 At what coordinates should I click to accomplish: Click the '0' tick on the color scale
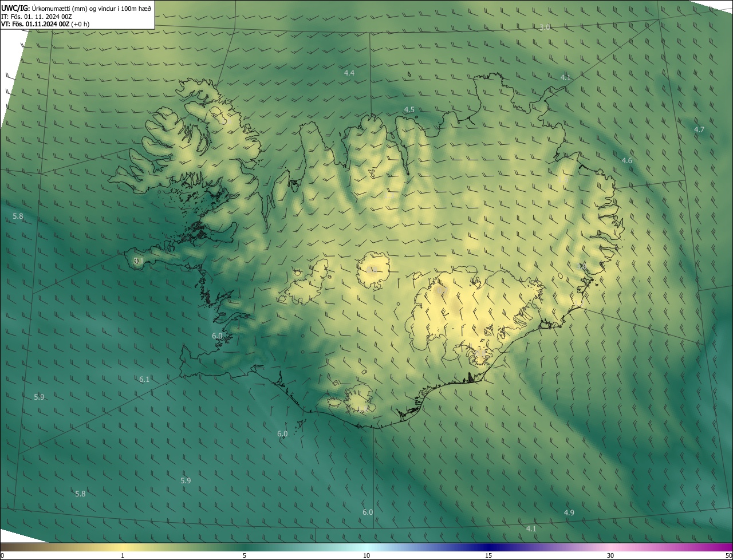2,556
